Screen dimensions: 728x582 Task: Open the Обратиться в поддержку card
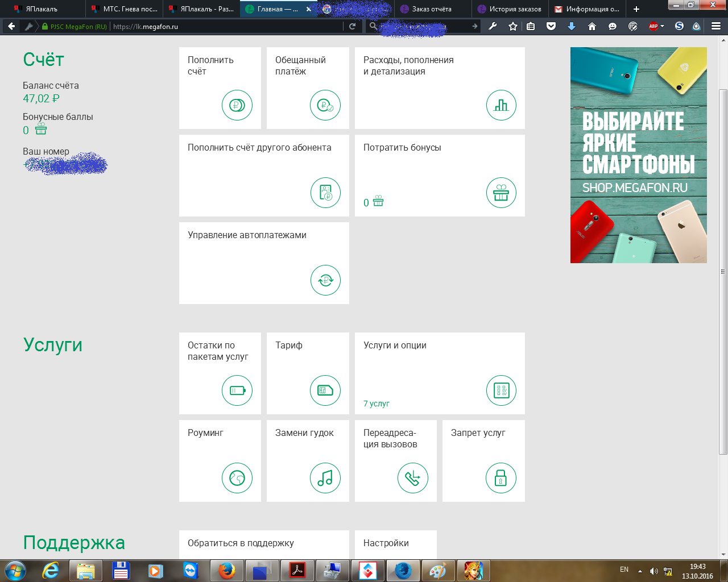tap(264, 544)
